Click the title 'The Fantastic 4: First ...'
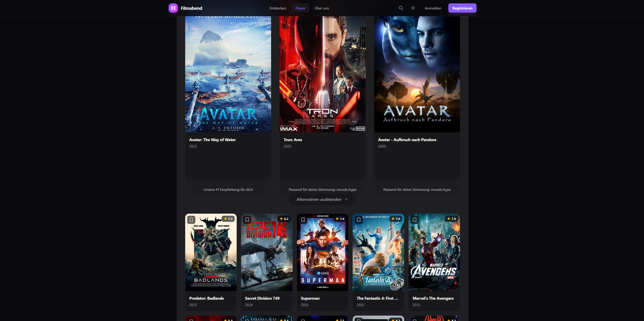 (x=377, y=298)
